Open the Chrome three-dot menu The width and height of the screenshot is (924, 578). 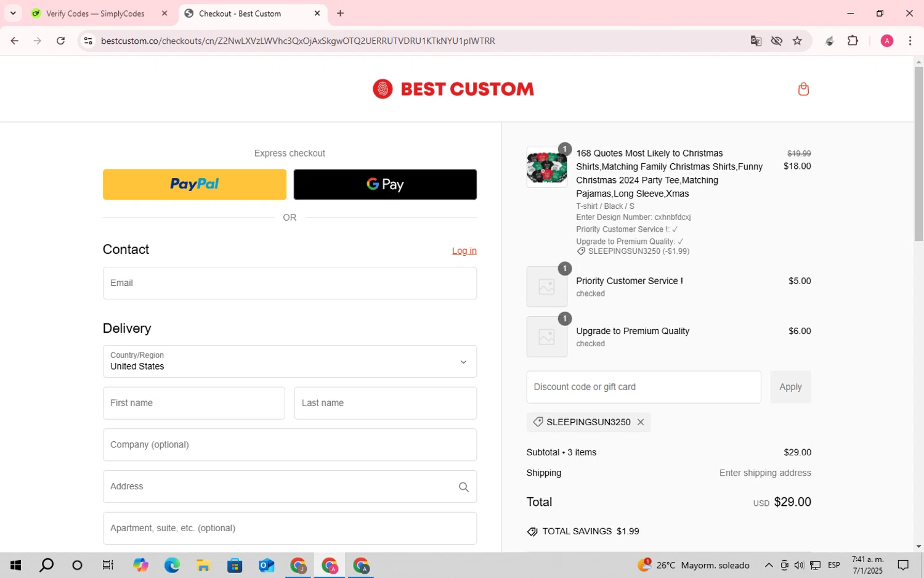(x=910, y=41)
